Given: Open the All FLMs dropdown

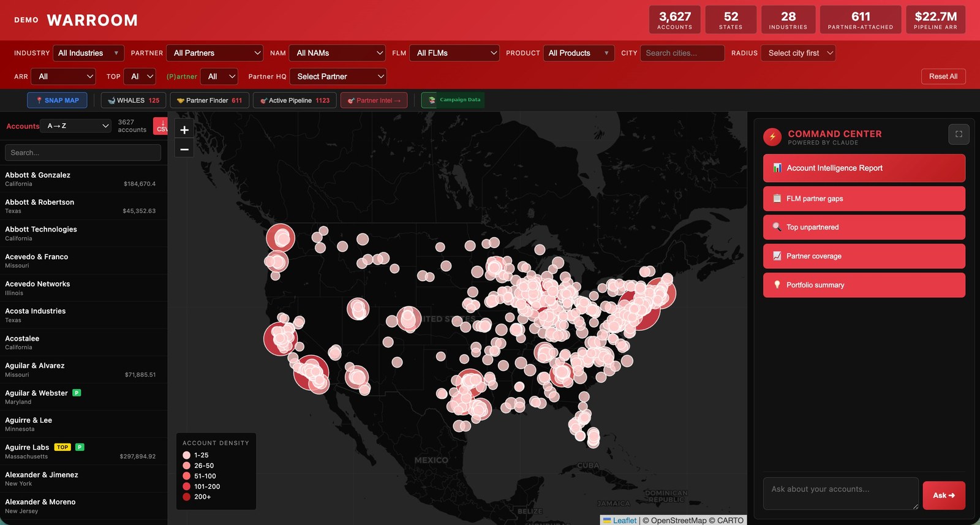Looking at the screenshot, I should pyautogui.click(x=454, y=53).
